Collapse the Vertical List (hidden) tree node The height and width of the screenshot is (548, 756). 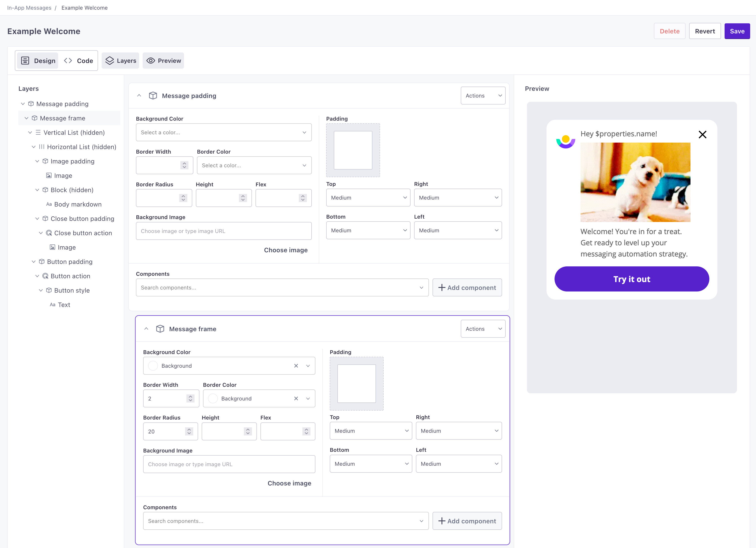(30, 132)
